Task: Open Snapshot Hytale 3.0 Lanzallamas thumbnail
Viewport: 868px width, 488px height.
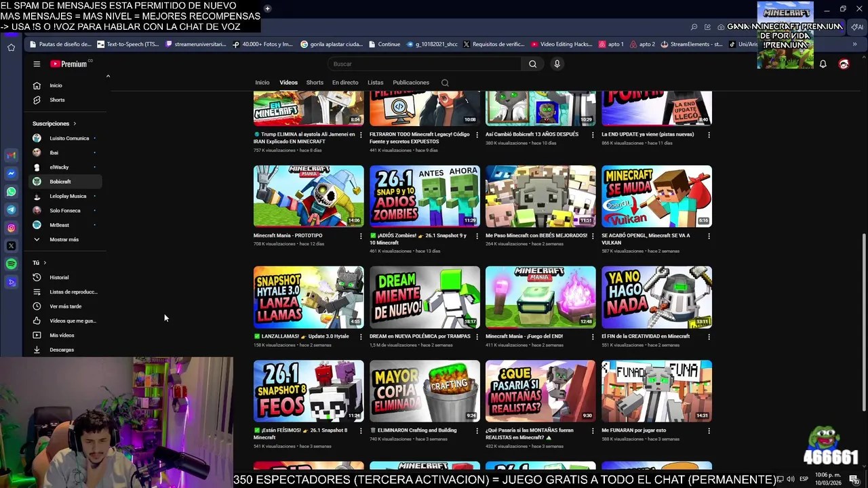Action: (309, 297)
